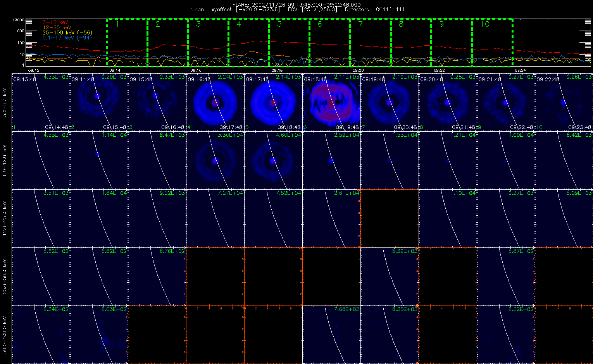Click the '12.0-25.0 keV' row label
The height and width of the screenshot is (364, 593).
(x=5, y=218)
